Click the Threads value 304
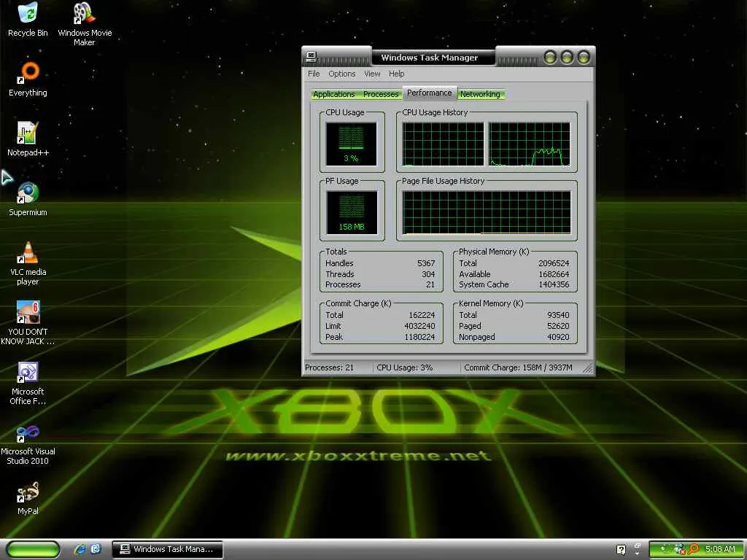This screenshot has width=747, height=560. click(x=428, y=274)
